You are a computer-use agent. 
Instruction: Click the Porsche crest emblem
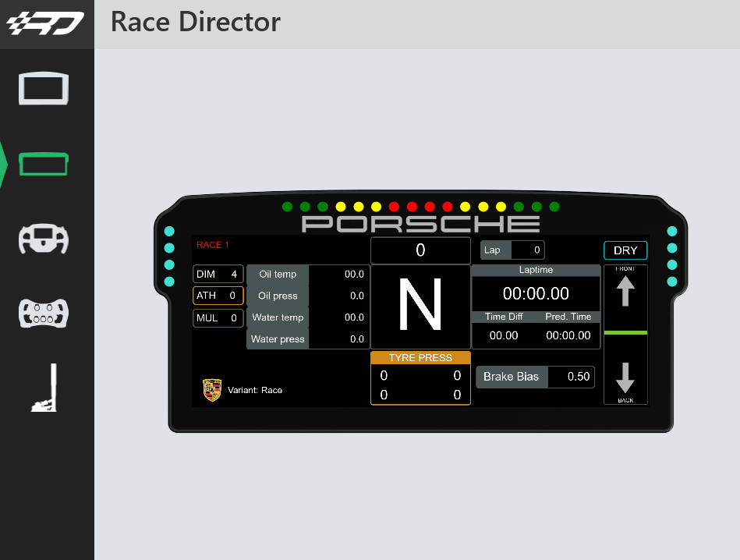tap(212, 390)
